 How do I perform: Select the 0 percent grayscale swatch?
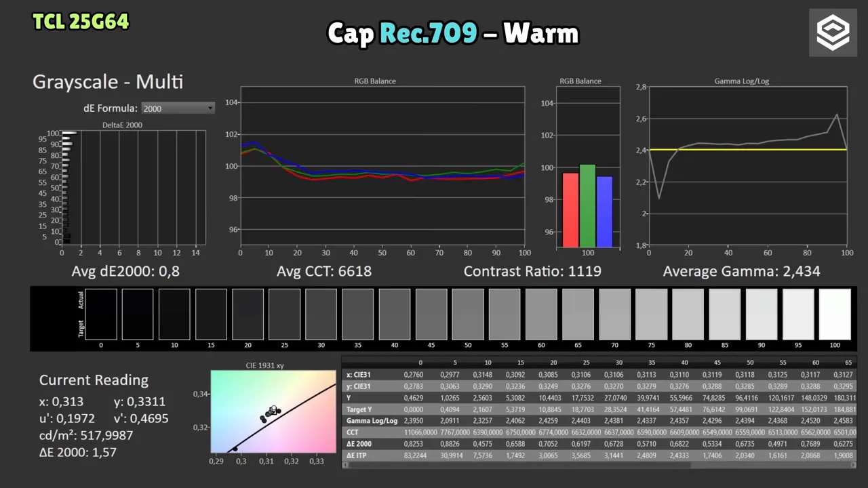tap(101, 314)
